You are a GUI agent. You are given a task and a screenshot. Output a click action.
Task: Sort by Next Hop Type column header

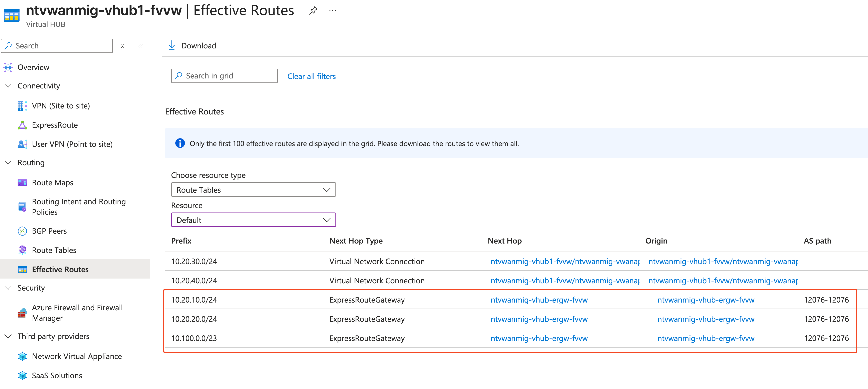click(356, 241)
